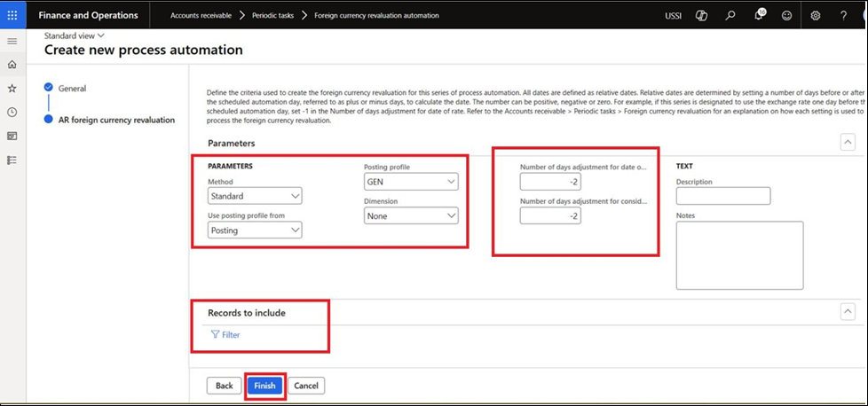Click the Filter link under Records to include
868x406 pixels.
click(x=225, y=335)
